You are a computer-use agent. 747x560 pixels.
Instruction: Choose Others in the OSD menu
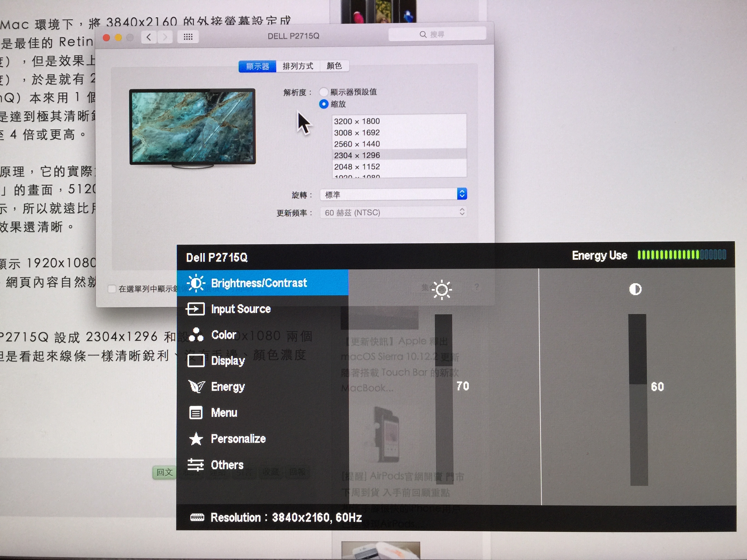coord(263,465)
